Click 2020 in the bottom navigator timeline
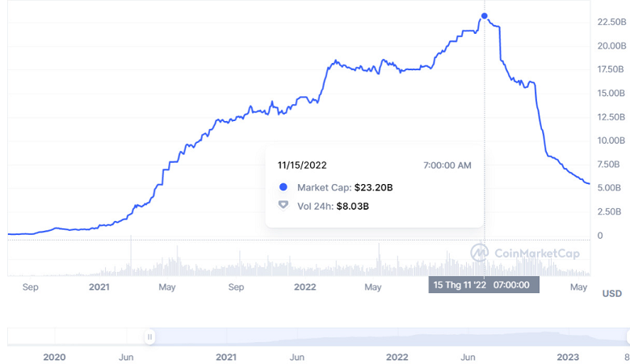 pyautogui.click(x=54, y=357)
